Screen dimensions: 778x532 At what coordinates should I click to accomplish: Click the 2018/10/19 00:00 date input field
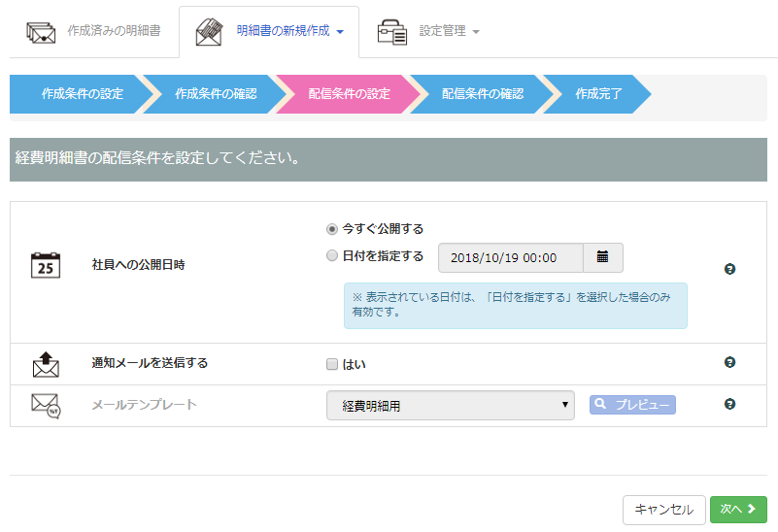coord(511,257)
